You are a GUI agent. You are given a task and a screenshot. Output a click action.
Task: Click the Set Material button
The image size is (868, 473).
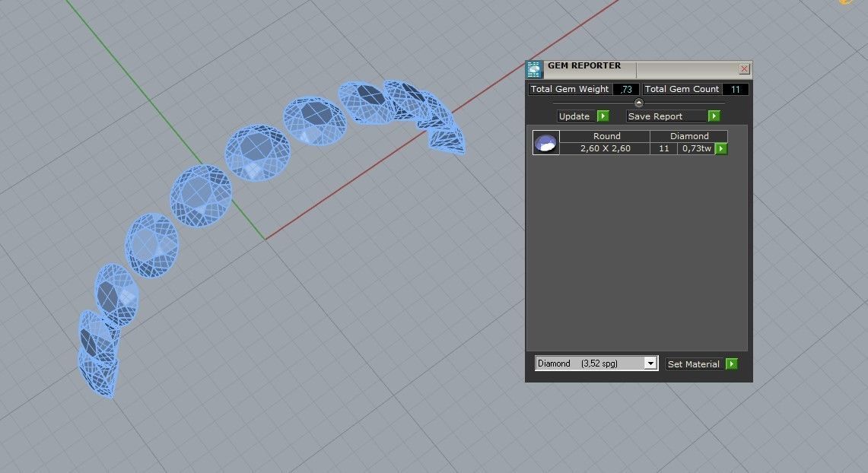coord(695,364)
